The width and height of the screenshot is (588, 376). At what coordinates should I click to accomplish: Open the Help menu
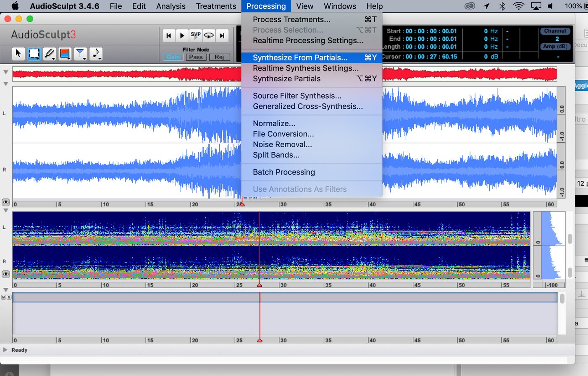click(374, 6)
